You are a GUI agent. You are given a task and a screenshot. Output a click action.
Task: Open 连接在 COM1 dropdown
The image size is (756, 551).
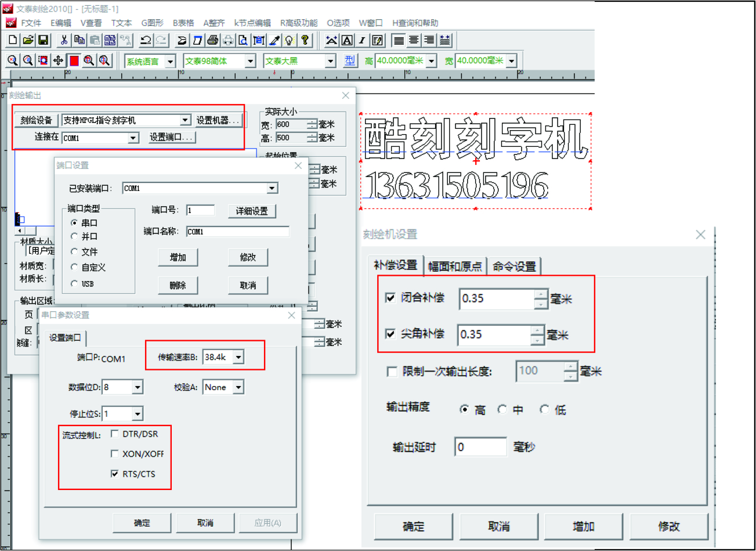[133, 138]
